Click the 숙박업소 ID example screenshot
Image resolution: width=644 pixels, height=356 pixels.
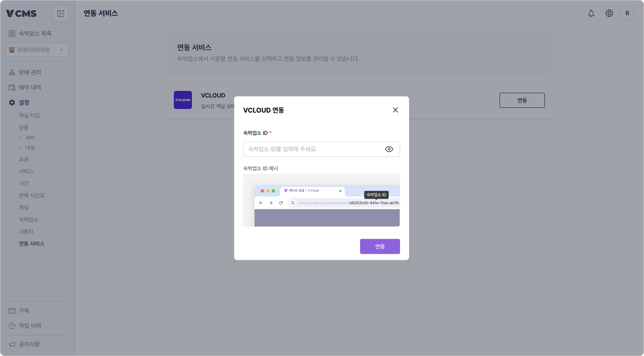[321, 200]
